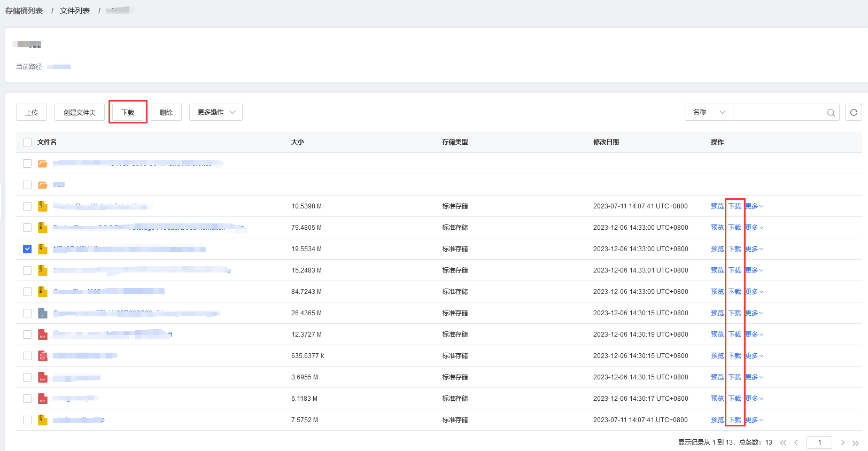Go to next page arrow

(x=842, y=442)
